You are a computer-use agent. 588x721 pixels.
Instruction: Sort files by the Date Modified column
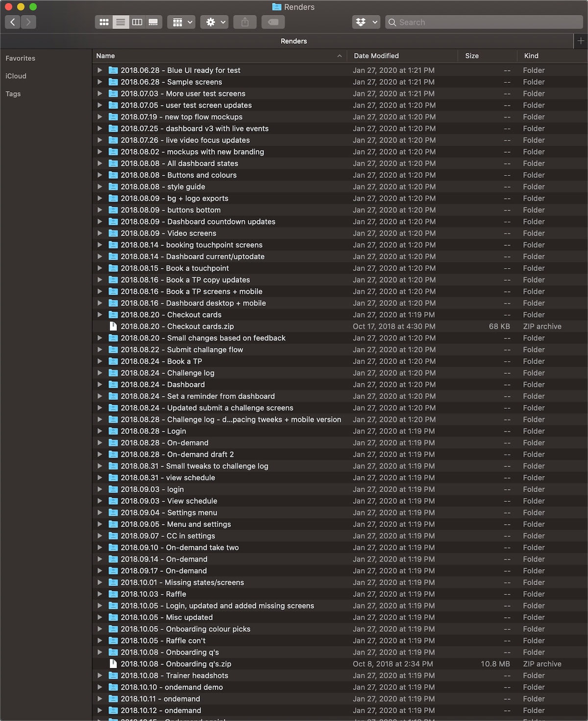point(376,55)
